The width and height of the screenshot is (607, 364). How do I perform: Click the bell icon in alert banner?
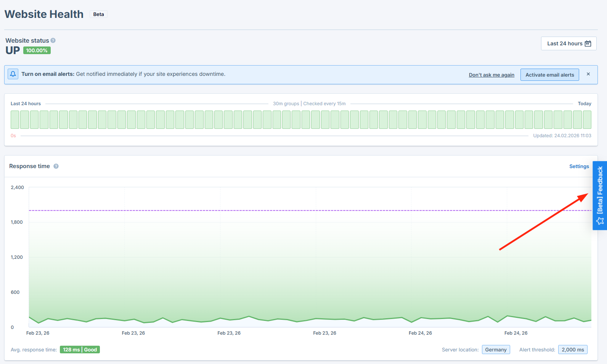pos(13,74)
